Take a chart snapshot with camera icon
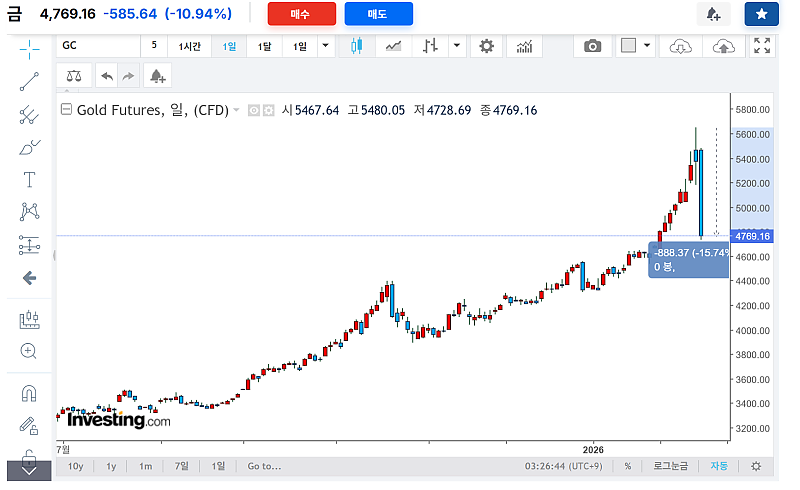The height and width of the screenshot is (490, 800). coord(593,46)
